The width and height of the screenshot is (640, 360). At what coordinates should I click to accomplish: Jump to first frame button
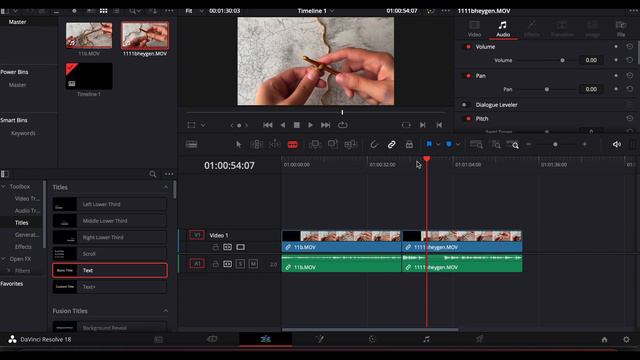[x=268, y=125]
